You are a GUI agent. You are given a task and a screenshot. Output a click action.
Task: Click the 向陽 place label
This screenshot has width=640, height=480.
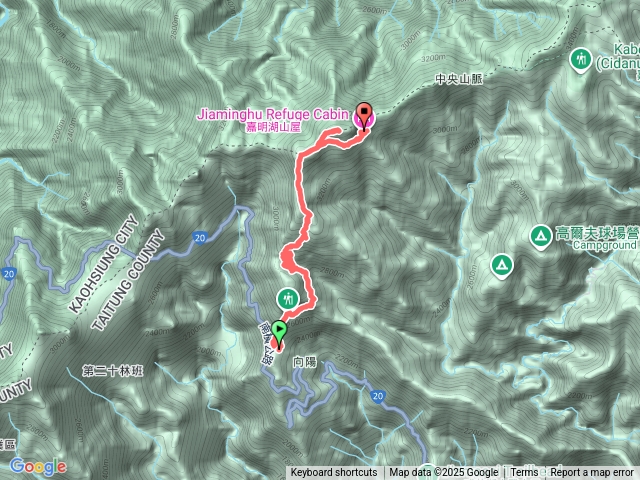pyautogui.click(x=305, y=362)
